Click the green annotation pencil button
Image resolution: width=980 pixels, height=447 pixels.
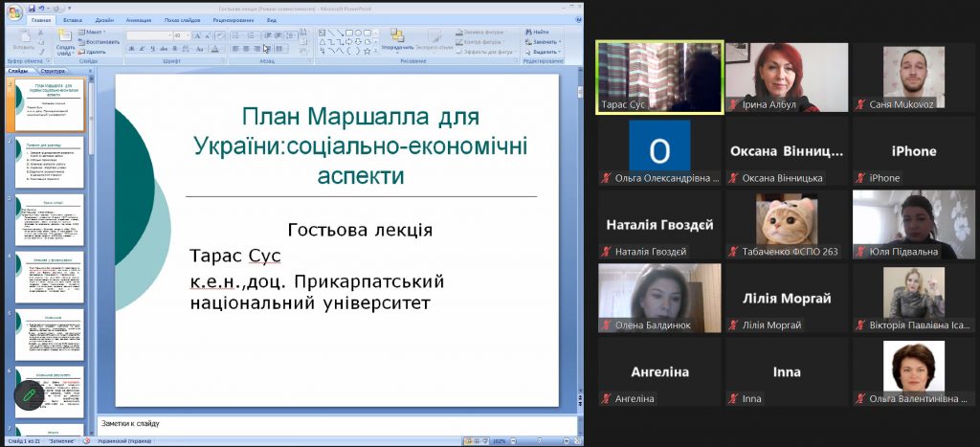click(x=29, y=394)
